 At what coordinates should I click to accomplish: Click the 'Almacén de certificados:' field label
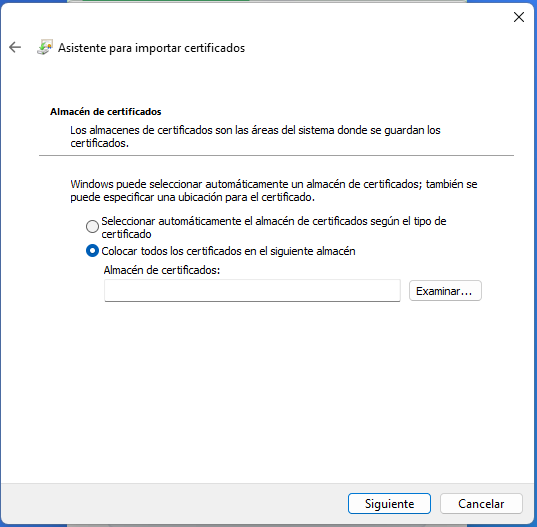pyautogui.click(x=162, y=270)
